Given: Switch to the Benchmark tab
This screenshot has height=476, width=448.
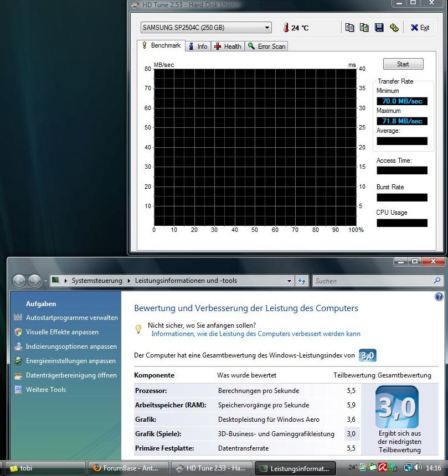Looking at the screenshot, I should (161, 45).
